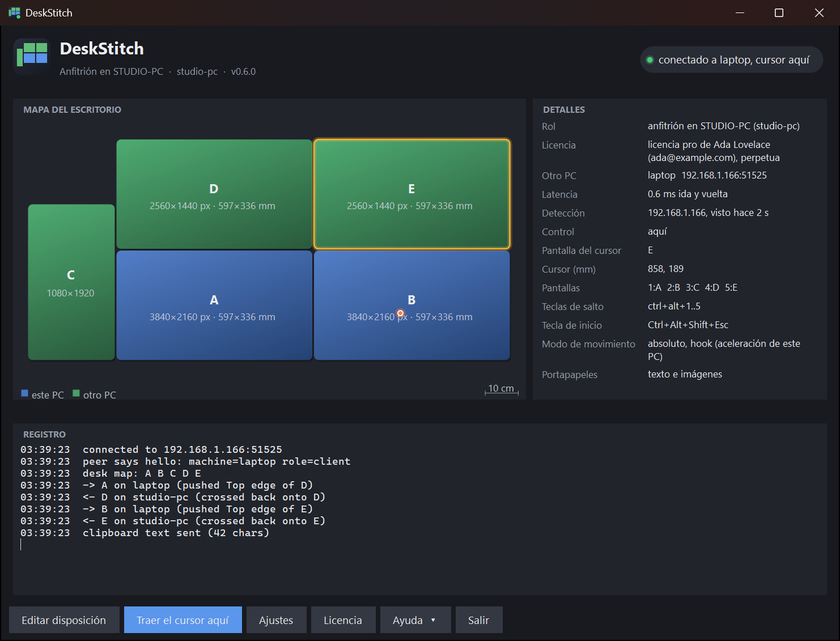Click the 'Cursor (mm)' label

point(569,269)
